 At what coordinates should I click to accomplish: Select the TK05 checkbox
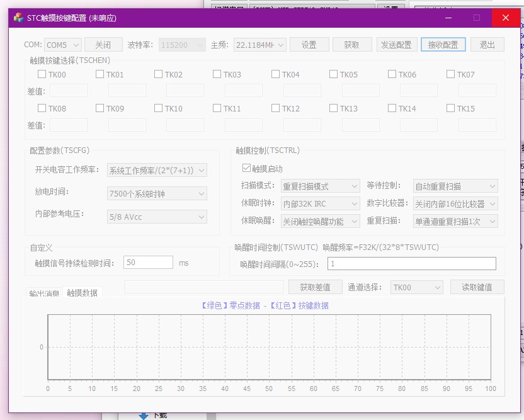pyautogui.click(x=333, y=74)
